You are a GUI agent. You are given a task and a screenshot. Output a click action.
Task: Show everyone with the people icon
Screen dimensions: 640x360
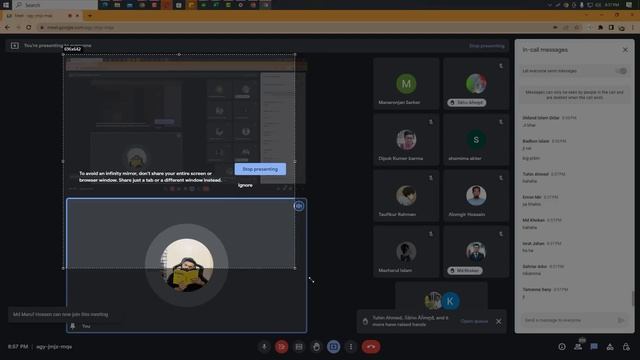[578, 347]
